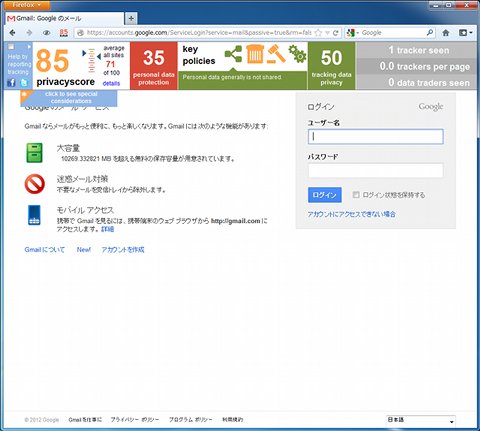Open privacy policy footer link
The image size is (480, 431).
pos(135,419)
